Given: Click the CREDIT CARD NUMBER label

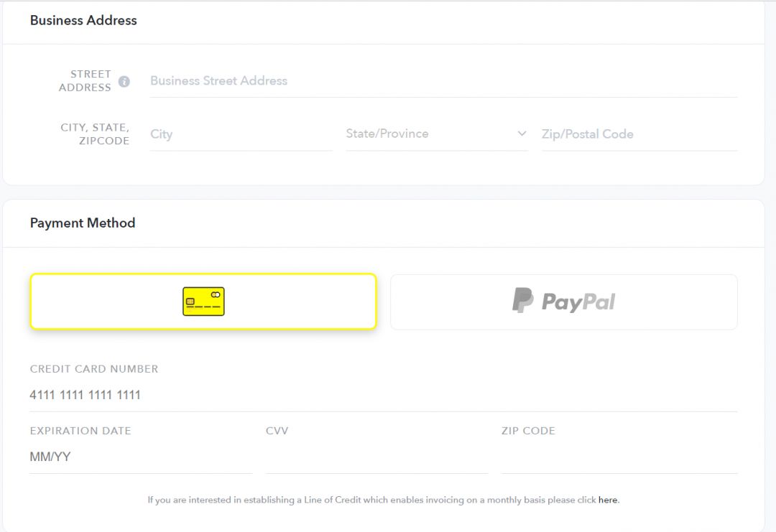Looking at the screenshot, I should pos(94,369).
